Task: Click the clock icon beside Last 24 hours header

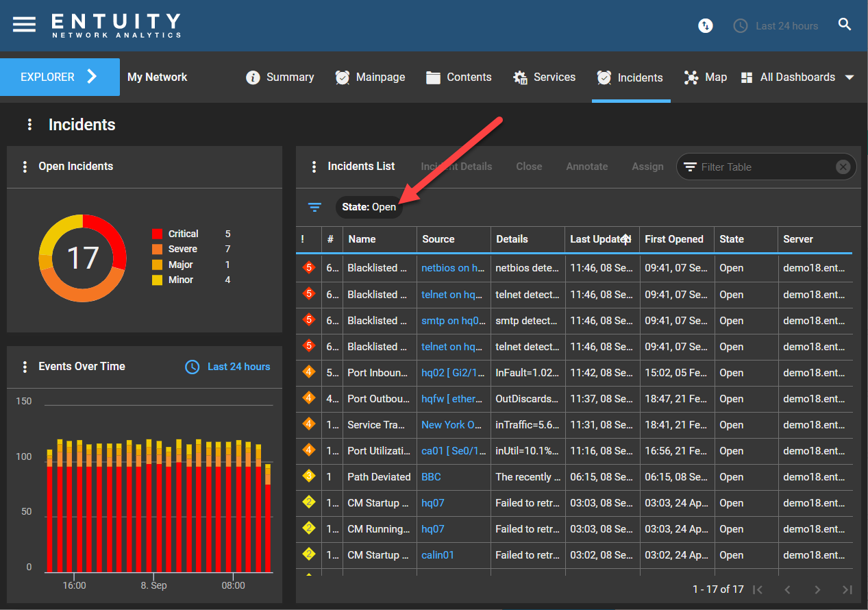Action: (x=741, y=26)
